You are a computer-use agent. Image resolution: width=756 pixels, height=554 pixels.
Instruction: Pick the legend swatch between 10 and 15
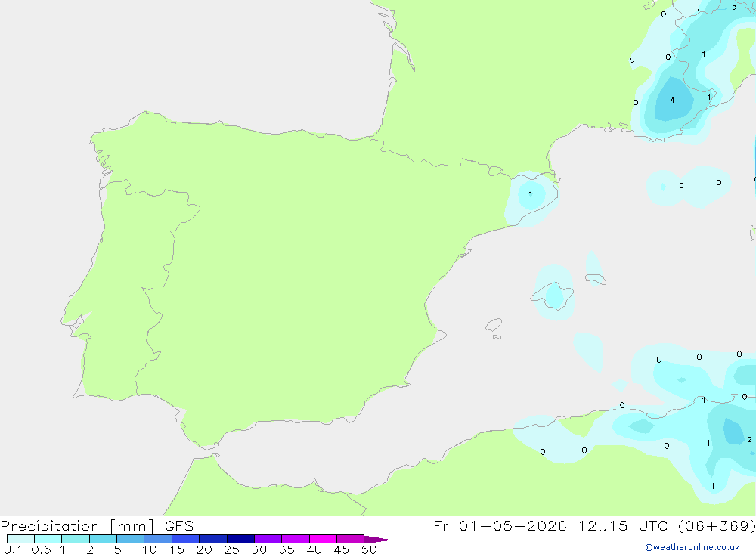(x=158, y=539)
